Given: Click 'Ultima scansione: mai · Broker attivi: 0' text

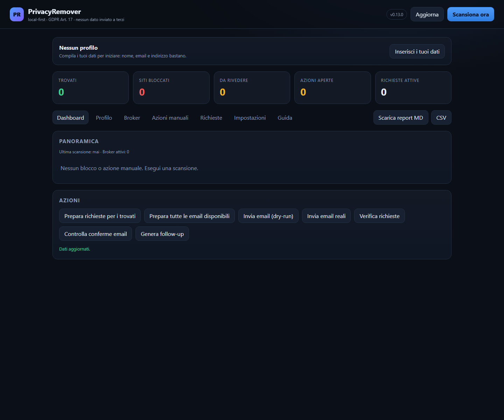Looking at the screenshot, I should point(94,152).
